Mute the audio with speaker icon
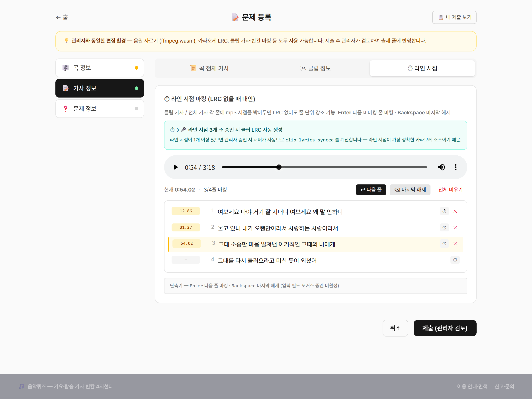The height and width of the screenshot is (399, 532). [x=441, y=167]
